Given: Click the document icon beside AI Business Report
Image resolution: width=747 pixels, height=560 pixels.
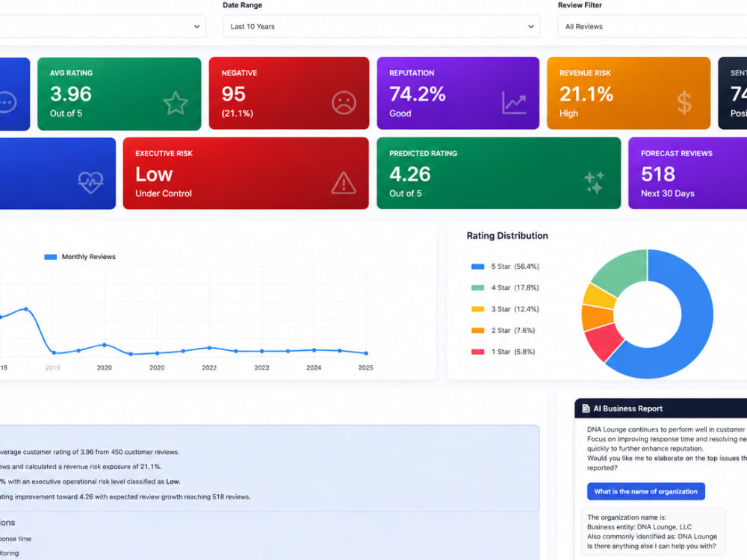Looking at the screenshot, I should tap(586, 408).
